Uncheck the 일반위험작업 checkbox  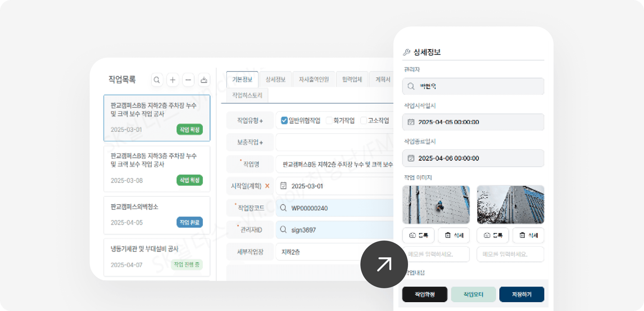pos(284,120)
